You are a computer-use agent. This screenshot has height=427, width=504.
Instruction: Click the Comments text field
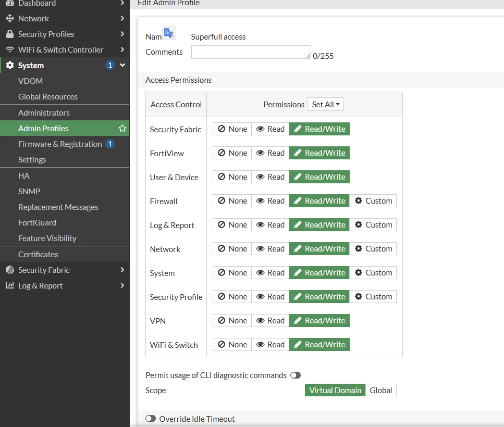click(x=251, y=52)
